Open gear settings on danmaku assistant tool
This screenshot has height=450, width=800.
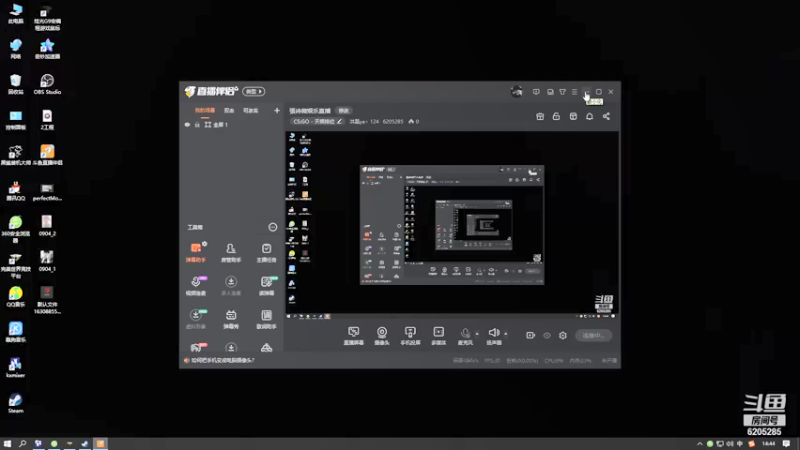tap(205, 244)
